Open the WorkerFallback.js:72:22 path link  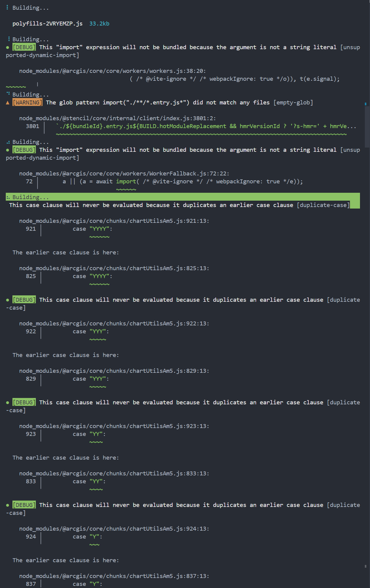(x=124, y=174)
